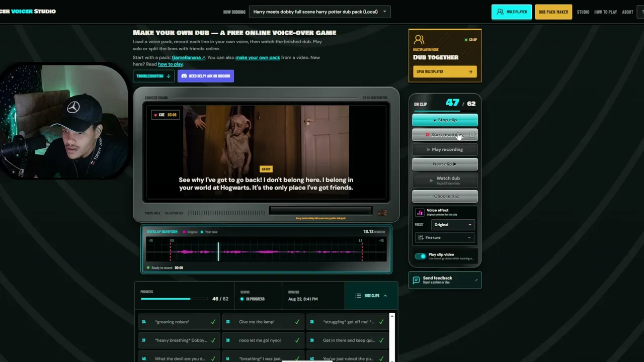The height and width of the screenshot is (362, 644).
Task: Click the clip list scrollbar up arrow
Action: [x=392, y=316]
